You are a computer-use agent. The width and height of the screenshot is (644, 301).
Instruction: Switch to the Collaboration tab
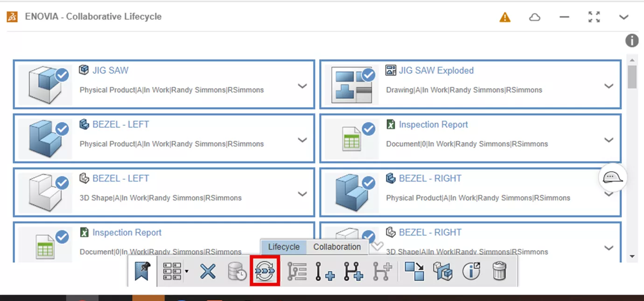point(337,247)
